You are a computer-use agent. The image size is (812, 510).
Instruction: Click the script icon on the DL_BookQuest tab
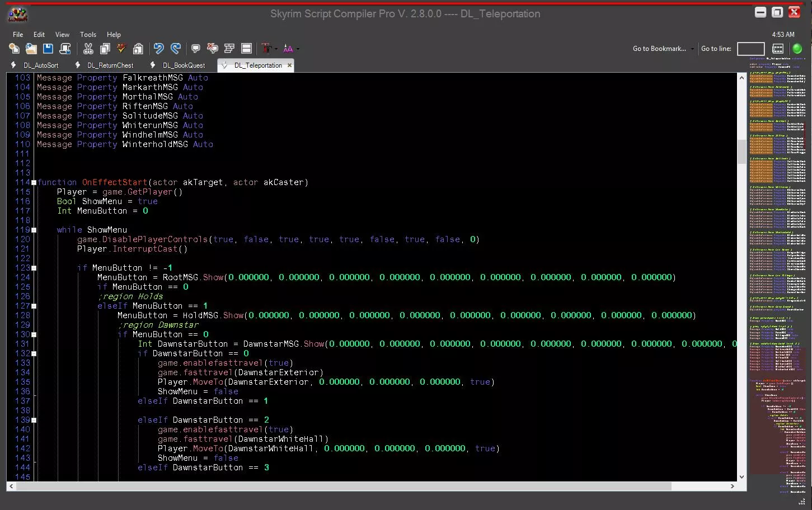[153, 65]
